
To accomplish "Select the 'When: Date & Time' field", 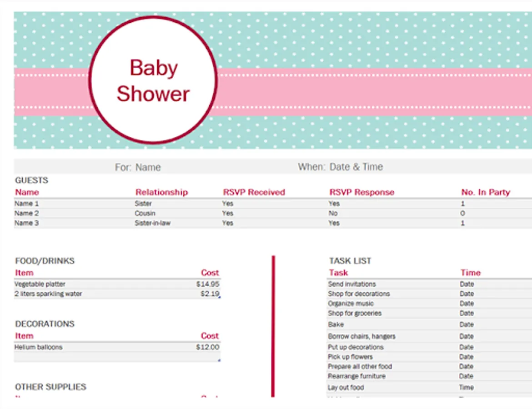I will (x=340, y=167).
